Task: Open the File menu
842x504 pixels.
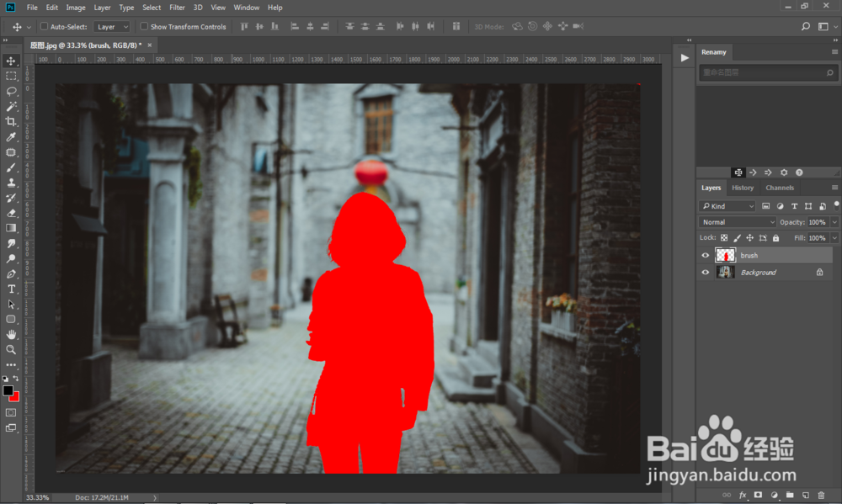Action: pos(32,8)
